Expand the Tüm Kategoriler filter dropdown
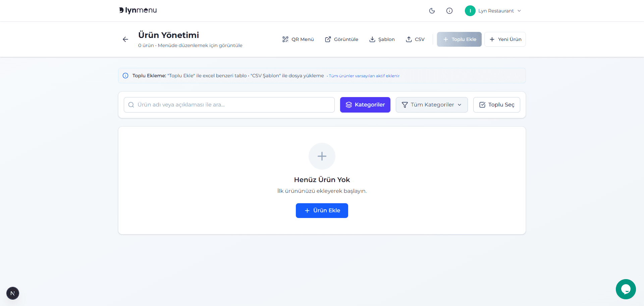644x306 pixels. 432,105
